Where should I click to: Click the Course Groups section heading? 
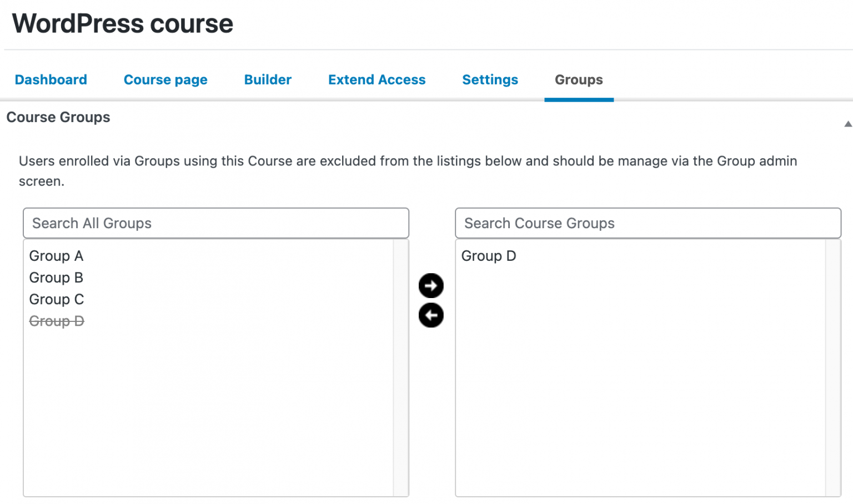58,117
